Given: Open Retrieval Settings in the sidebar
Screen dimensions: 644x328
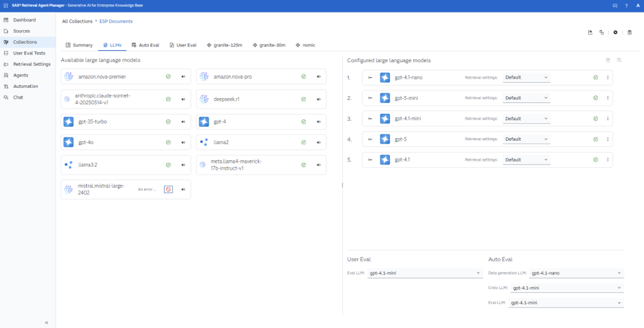Looking at the screenshot, I should point(31,64).
